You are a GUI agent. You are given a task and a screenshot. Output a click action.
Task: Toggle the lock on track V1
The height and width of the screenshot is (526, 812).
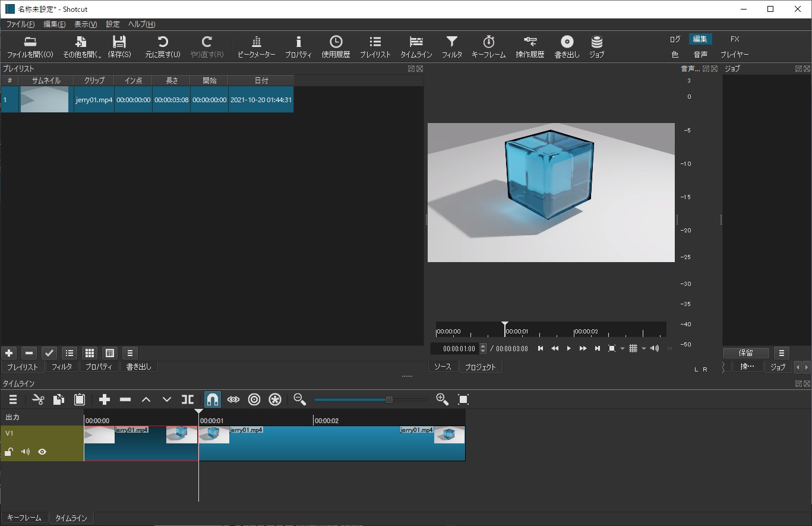[x=9, y=452]
